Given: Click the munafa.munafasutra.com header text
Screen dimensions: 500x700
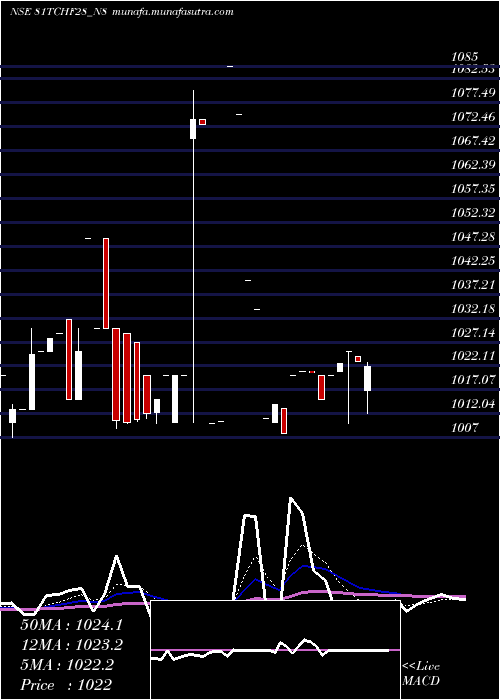Looking at the screenshot, I should pyautogui.click(x=173, y=12).
